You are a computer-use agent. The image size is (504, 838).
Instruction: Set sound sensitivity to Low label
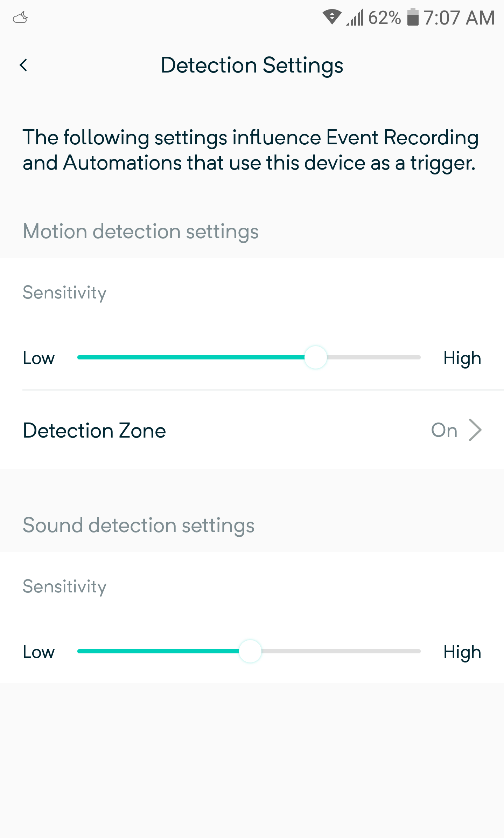[x=39, y=652]
